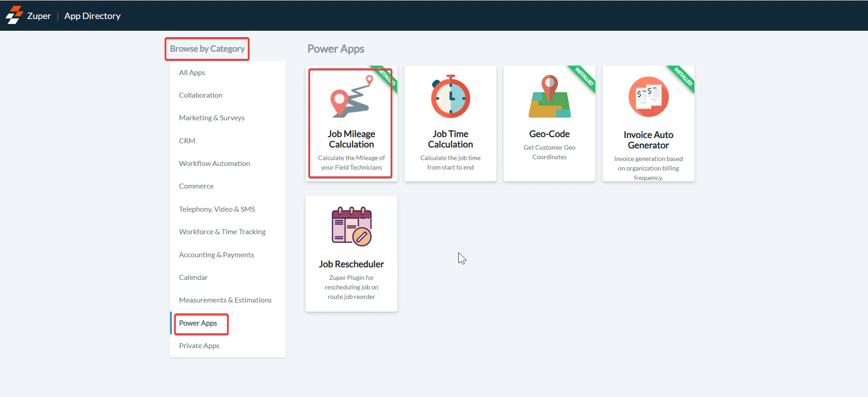Click the App Directory header title

(x=93, y=16)
